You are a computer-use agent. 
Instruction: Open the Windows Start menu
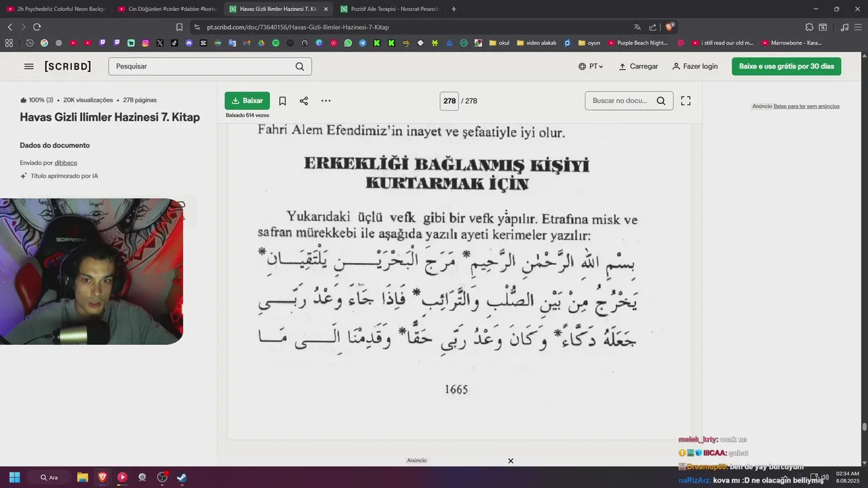pos(15,477)
